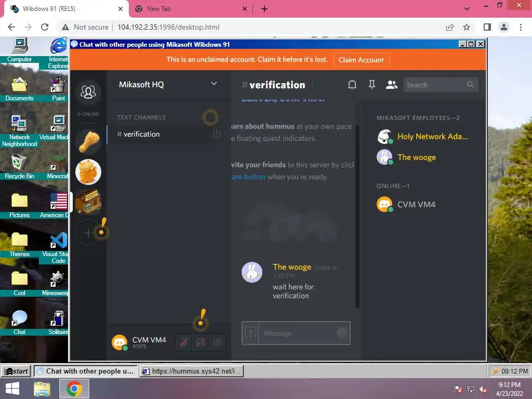Open notification bell settings
Viewport: 532px width, 399px height.
pyautogui.click(x=352, y=85)
